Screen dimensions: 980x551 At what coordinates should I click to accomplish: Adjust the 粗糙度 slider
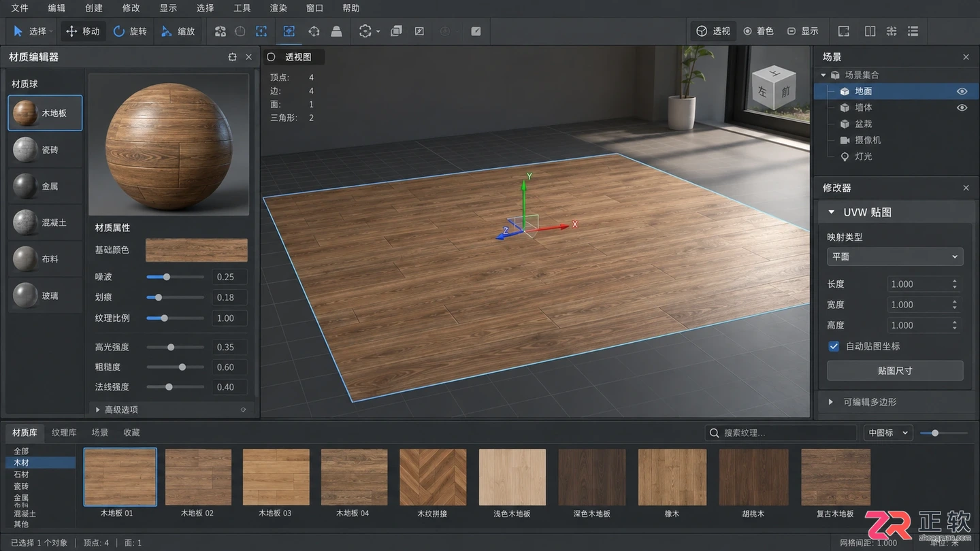(x=176, y=367)
